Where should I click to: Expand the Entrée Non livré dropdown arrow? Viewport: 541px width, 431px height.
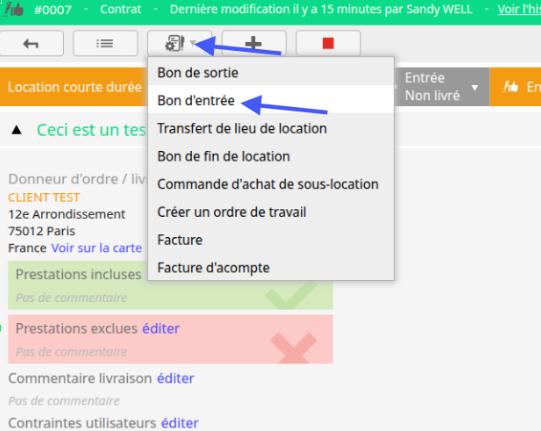475,88
